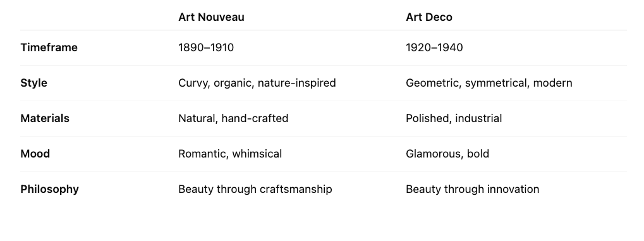Image resolution: width=644 pixels, height=241 pixels.
Task: Click the Romantic, whimsical cell
Action: click(x=230, y=154)
